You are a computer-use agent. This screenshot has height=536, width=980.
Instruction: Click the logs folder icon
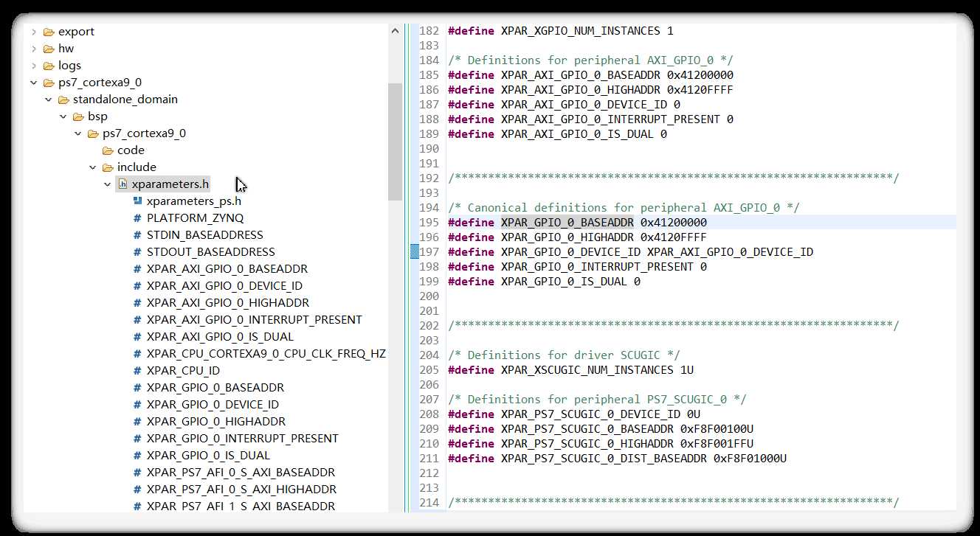(49, 66)
